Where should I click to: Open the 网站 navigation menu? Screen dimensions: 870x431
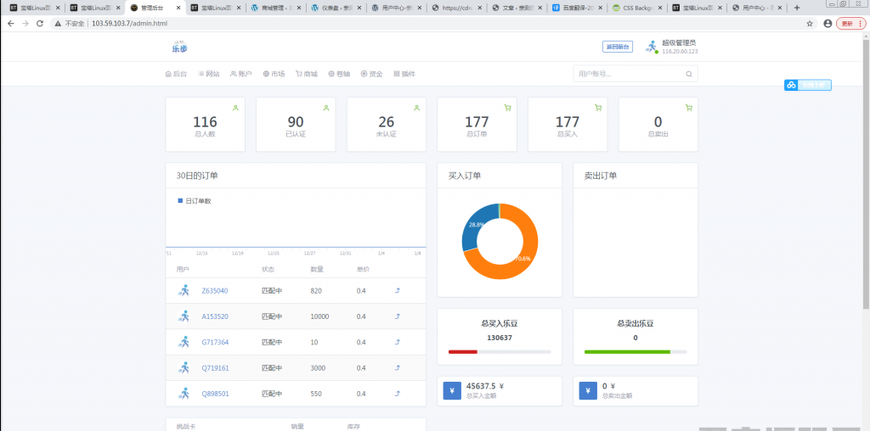coord(209,74)
